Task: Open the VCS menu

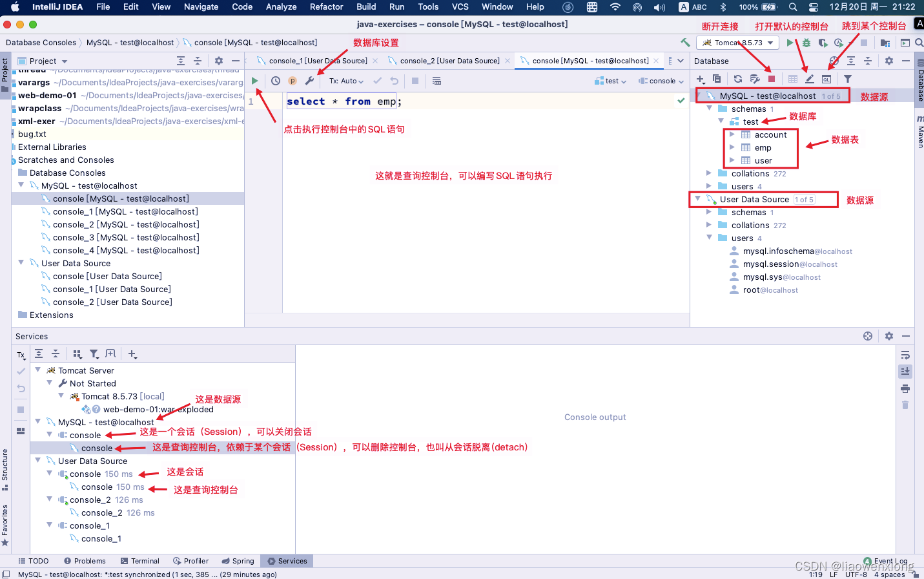Action: (x=460, y=6)
